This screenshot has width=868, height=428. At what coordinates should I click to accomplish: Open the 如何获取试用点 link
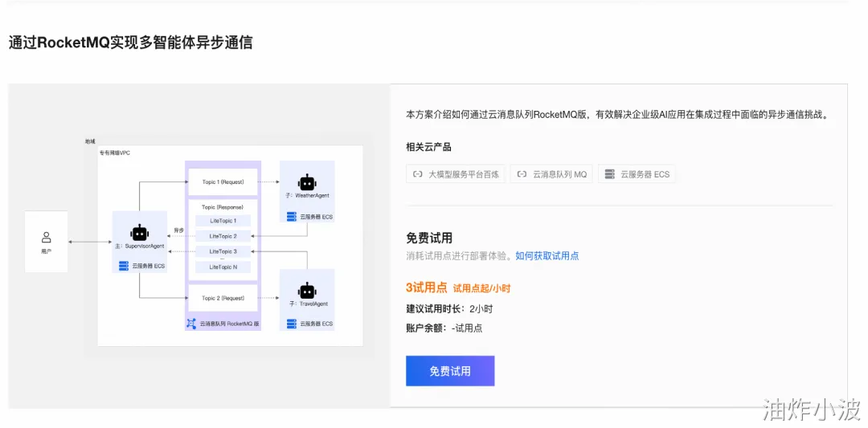click(547, 256)
